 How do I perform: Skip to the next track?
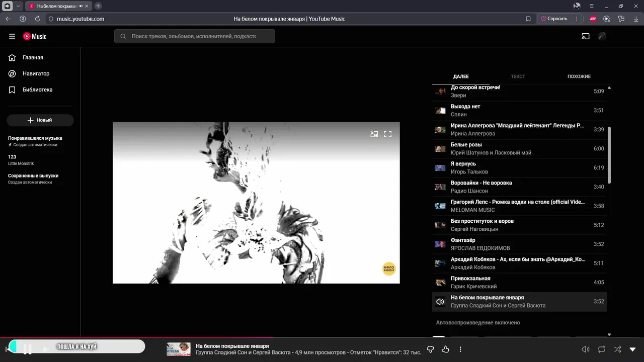(46, 349)
